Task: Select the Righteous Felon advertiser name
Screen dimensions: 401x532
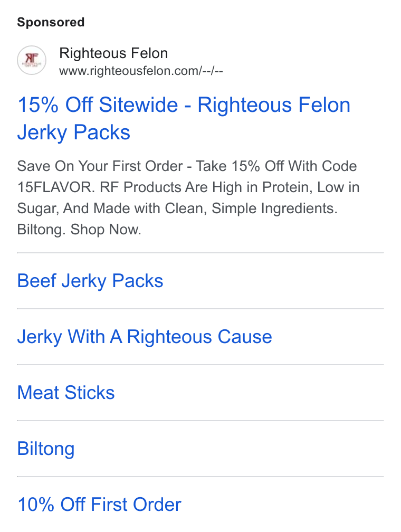Action: [x=113, y=53]
